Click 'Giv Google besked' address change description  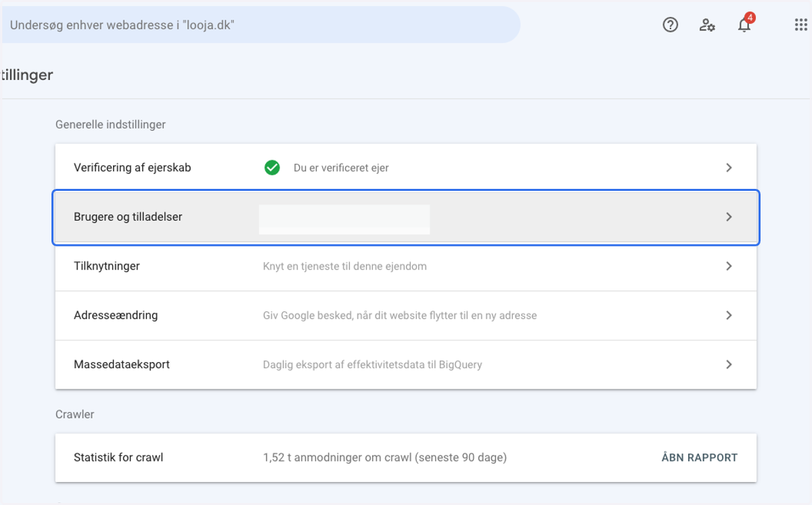click(400, 315)
